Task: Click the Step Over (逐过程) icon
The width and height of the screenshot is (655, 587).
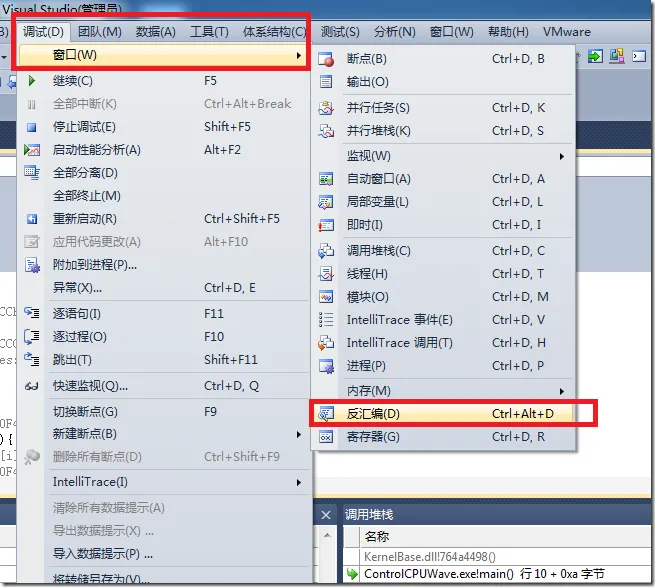Action: (x=32, y=336)
